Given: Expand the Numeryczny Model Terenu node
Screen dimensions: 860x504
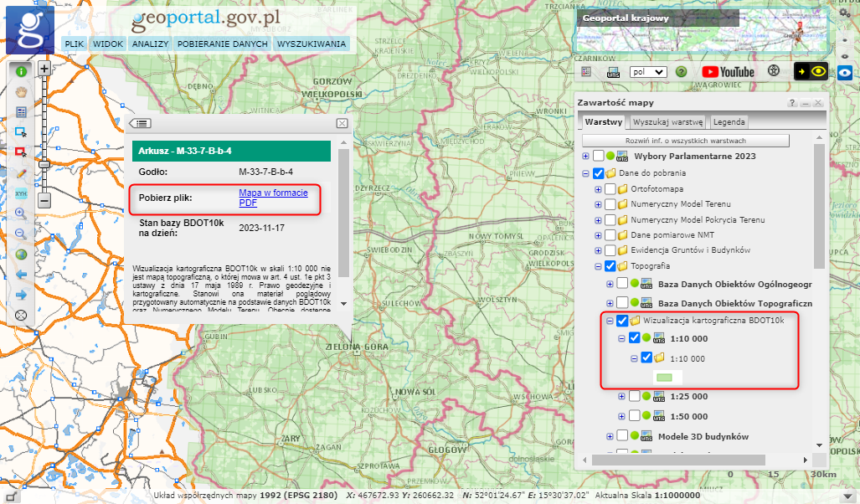Looking at the screenshot, I should pyautogui.click(x=597, y=204).
